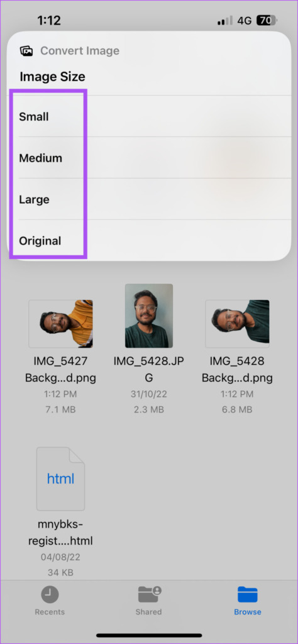Image resolution: width=298 pixels, height=644 pixels.
Task: Open the html document file icon
Action: 61,479
